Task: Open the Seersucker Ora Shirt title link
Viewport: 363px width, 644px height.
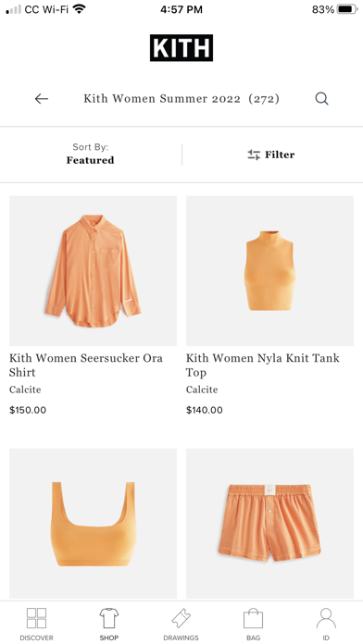Action: pyautogui.click(x=86, y=365)
